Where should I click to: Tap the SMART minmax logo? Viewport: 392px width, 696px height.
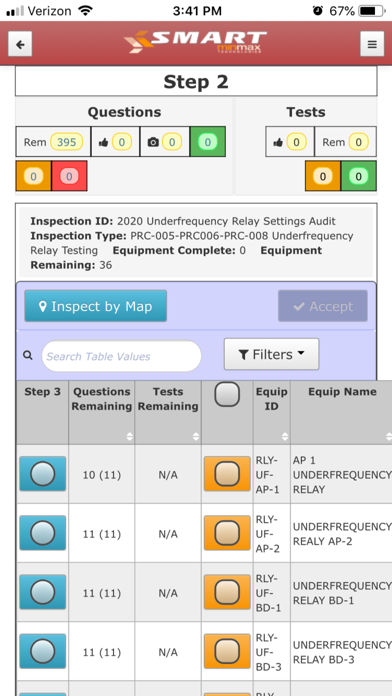click(x=196, y=42)
